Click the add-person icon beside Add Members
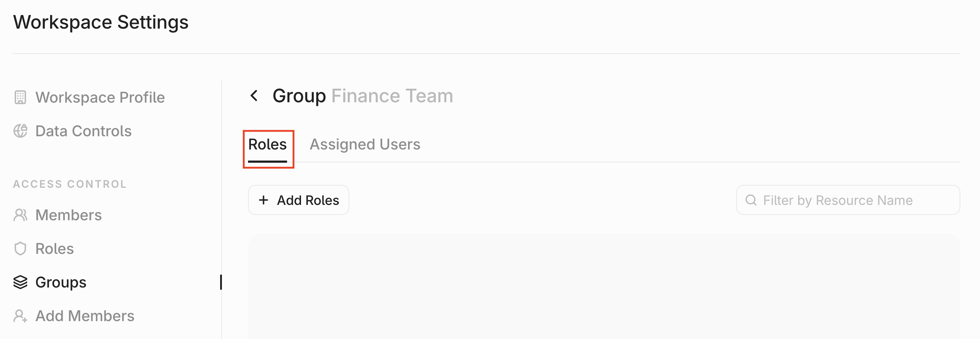The image size is (980, 339). (x=20, y=316)
